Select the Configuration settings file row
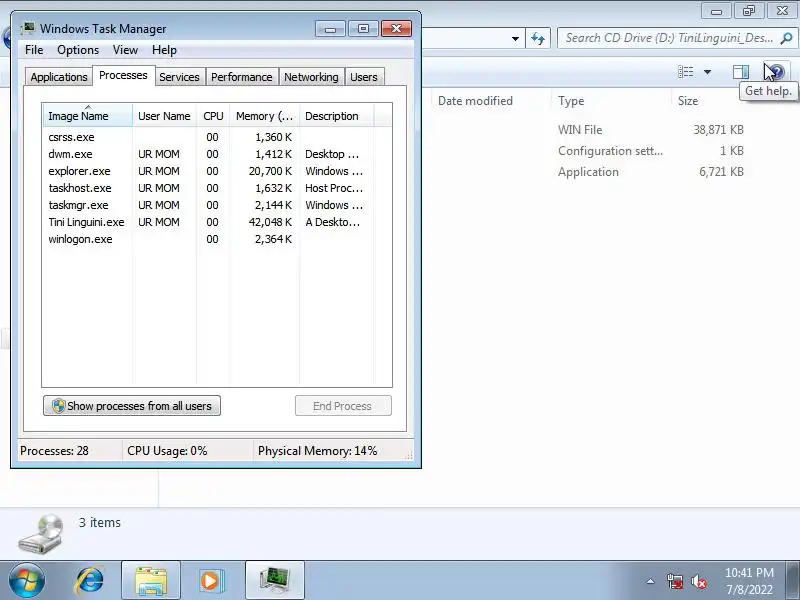 [587, 151]
